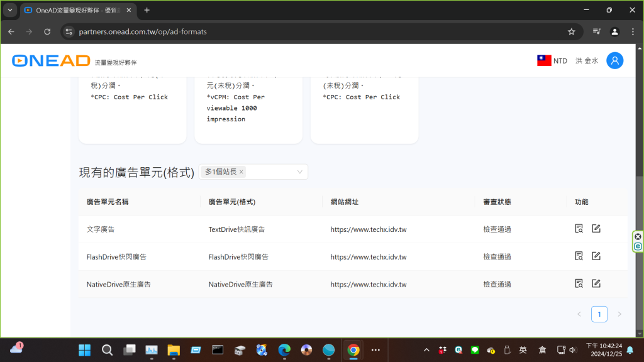
Task: Remove the 多1個站長 filter tag
Action: (x=241, y=172)
